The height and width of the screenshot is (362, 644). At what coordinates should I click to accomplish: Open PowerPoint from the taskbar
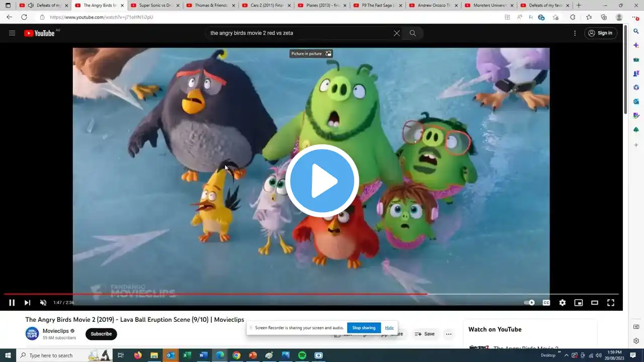(253, 355)
